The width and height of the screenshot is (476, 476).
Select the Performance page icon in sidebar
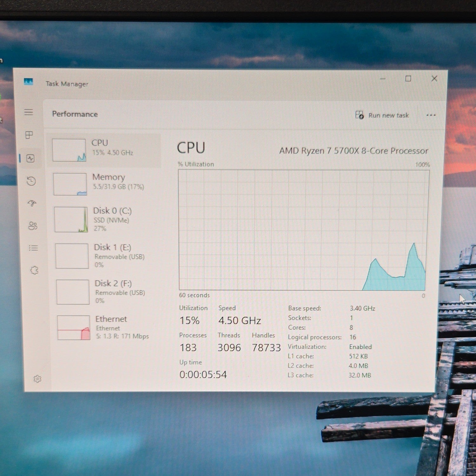30,158
